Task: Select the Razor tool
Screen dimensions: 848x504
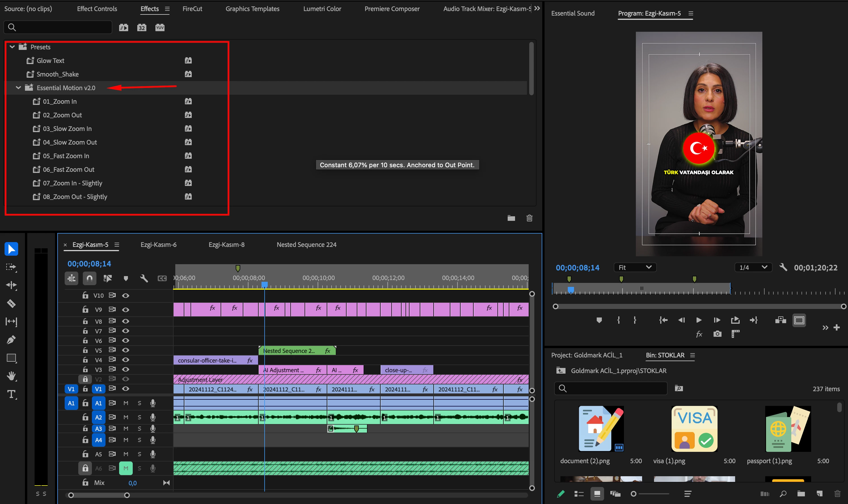Action: tap(11, 303)
